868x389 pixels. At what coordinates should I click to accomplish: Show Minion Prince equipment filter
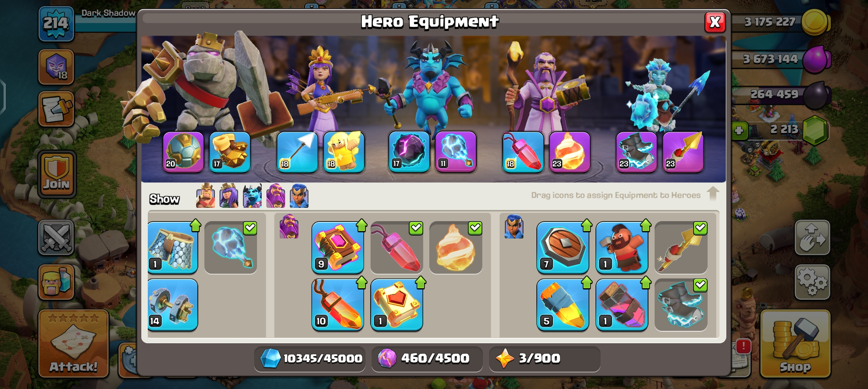(x=252, y=196)
